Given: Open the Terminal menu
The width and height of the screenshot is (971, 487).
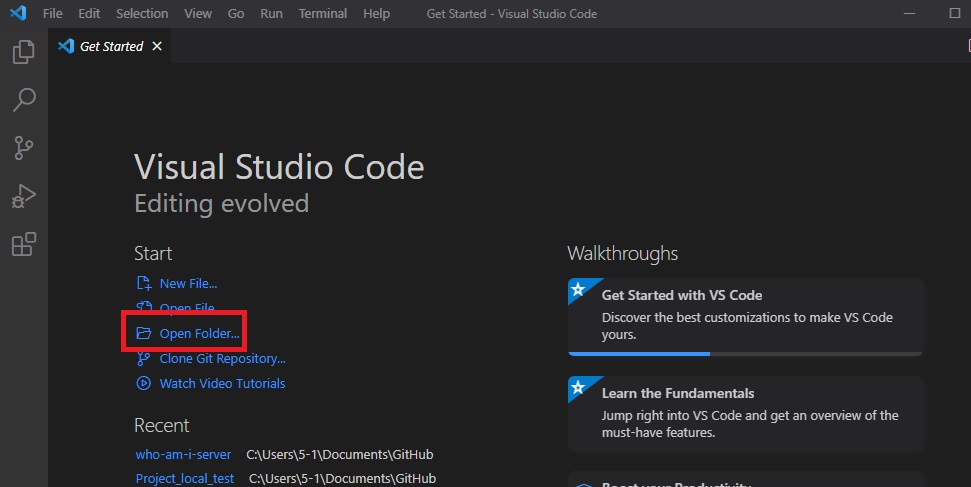Looking at the screenshot, I should (323, 13).
